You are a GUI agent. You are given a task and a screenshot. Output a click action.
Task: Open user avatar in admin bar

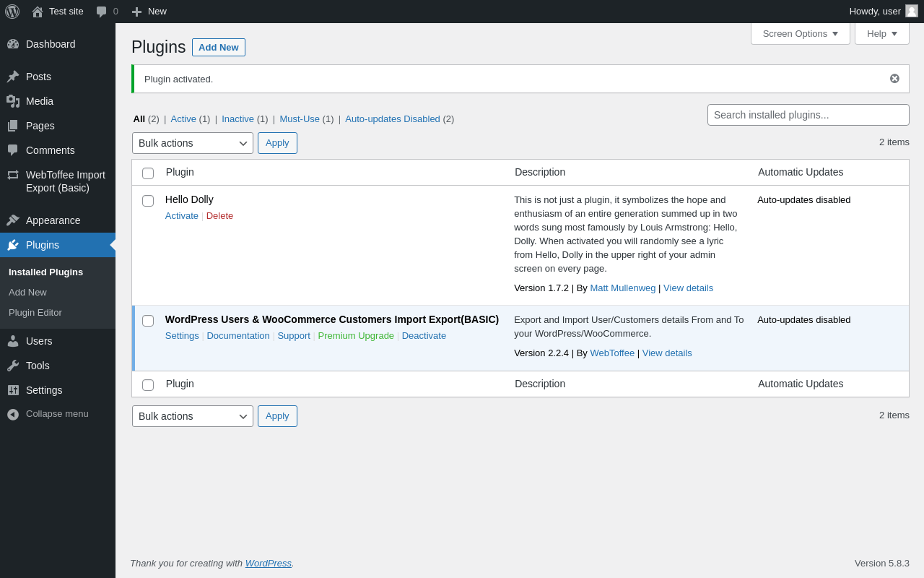pos(912,11)
